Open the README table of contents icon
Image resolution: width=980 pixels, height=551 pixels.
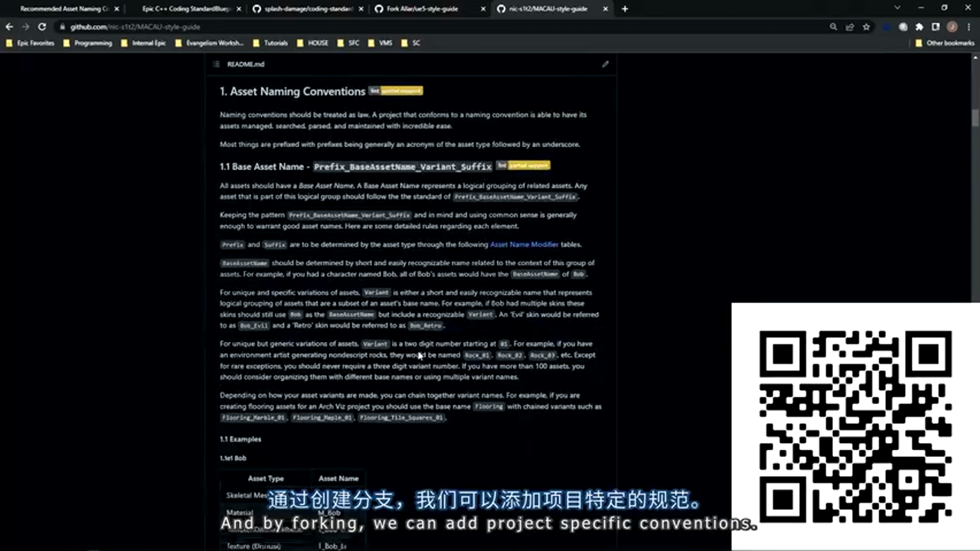[x=217, y=64]
